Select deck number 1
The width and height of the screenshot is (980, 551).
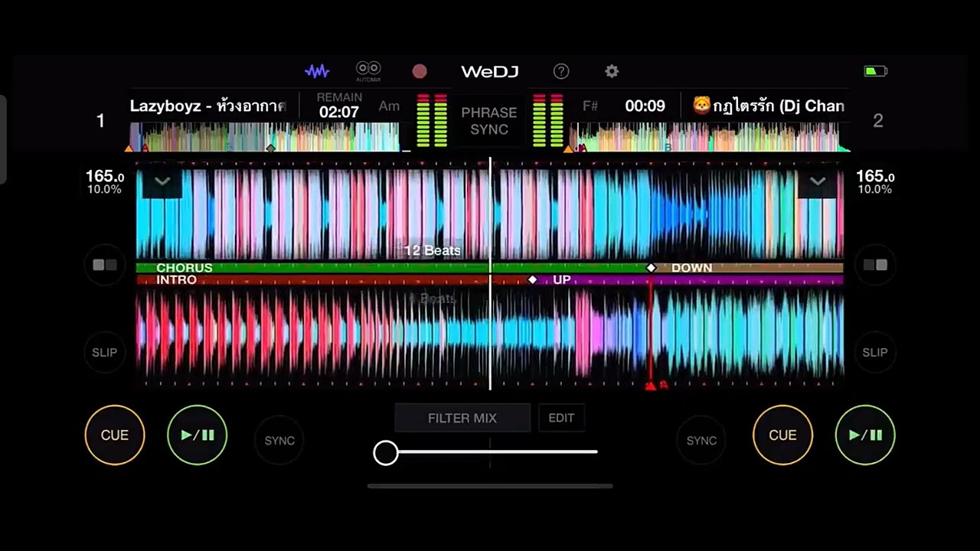100,121
